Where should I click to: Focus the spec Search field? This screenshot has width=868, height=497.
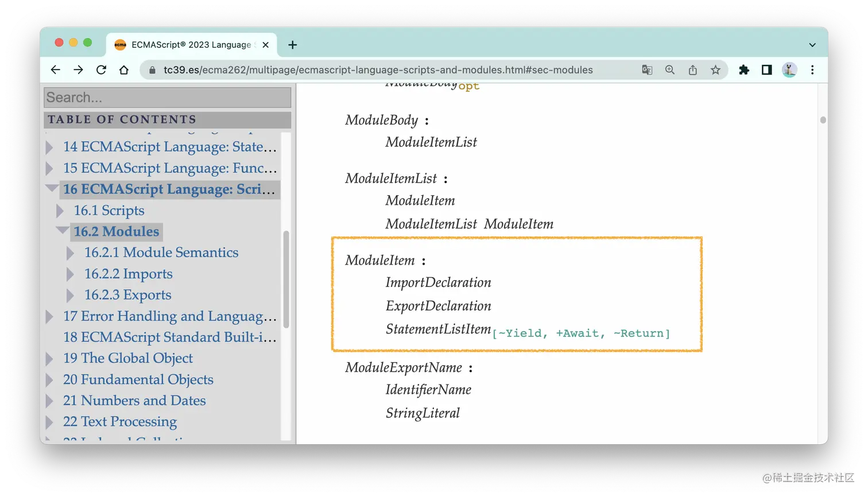(x=168, y=97)
